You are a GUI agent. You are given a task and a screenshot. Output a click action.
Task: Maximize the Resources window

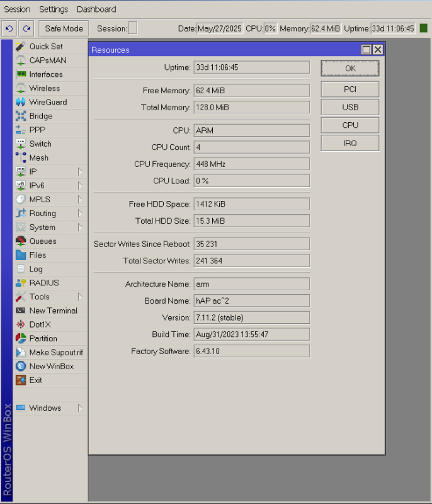(366, 50)
